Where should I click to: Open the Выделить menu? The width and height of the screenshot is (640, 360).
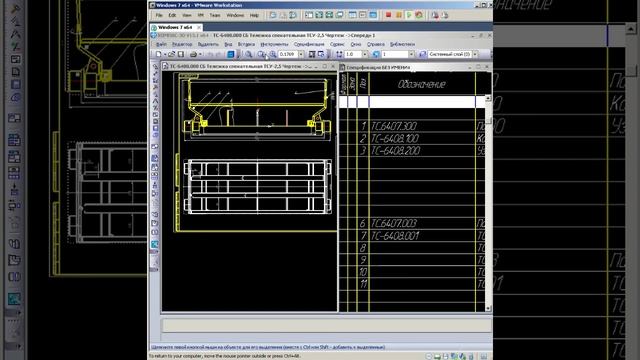point(208,44)
